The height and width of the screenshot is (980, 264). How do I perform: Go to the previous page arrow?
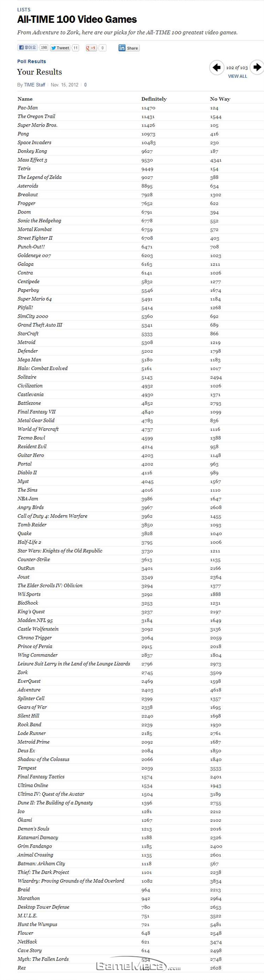click(216, 67)
